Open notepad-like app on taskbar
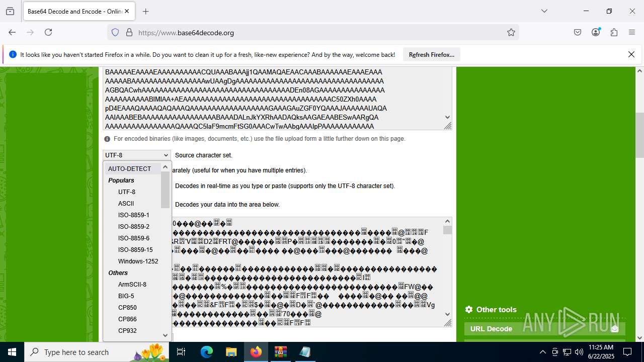 305,352
